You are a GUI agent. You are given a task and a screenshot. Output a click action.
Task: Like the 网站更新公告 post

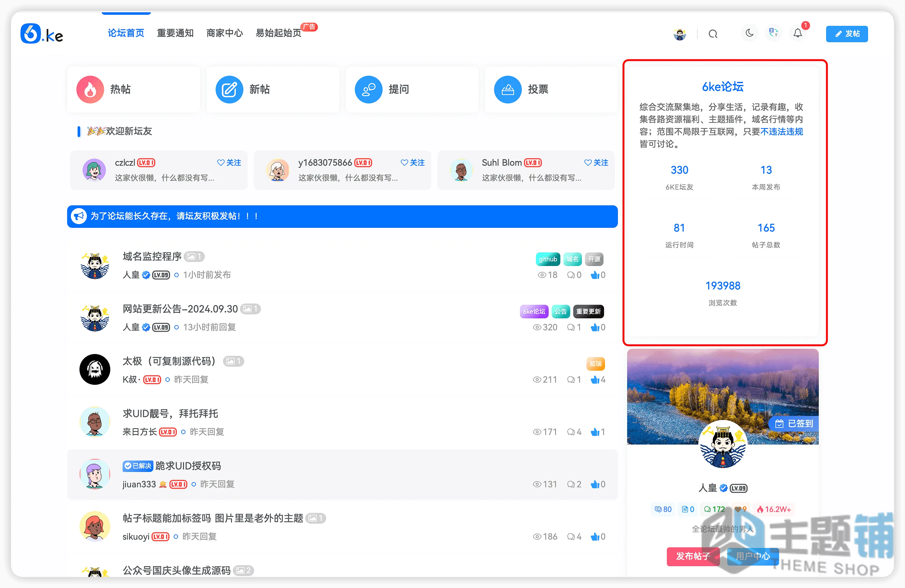pyautogui.click(x=598, y=327)
